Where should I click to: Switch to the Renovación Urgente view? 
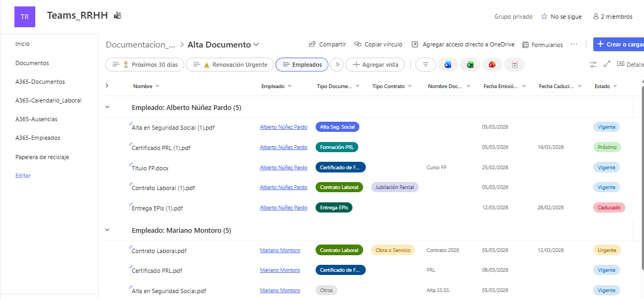pos(230,65)
